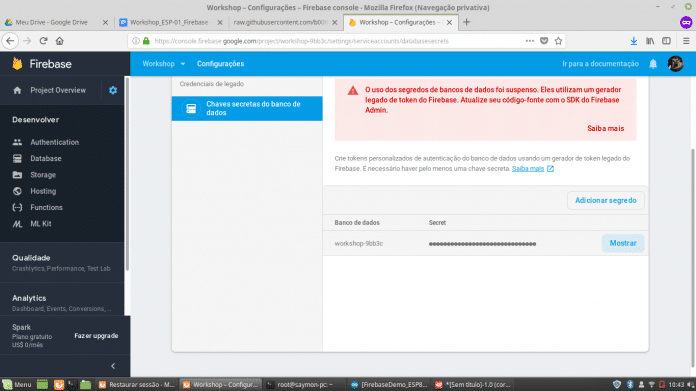696x391 pixels.
Task: Close the Workshop – Configurações tab
Action: point(449,22)
